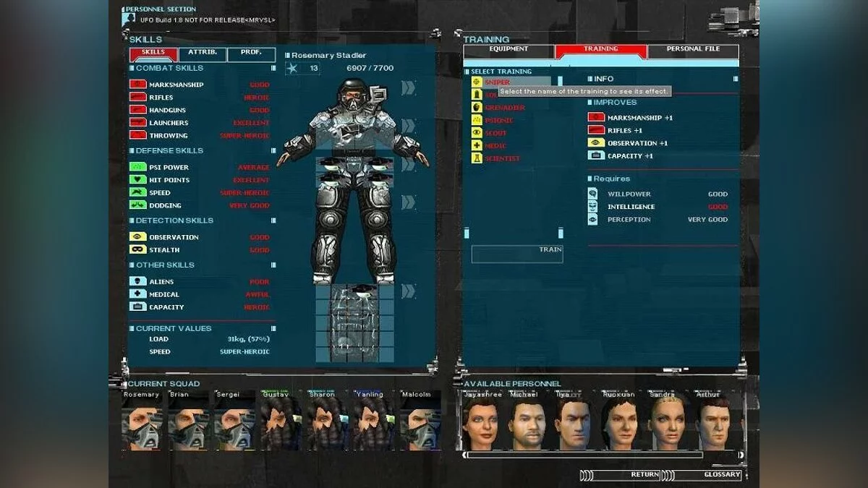
Task: Select Malcolm in the current squad
Action: click(x=420, y=420)
